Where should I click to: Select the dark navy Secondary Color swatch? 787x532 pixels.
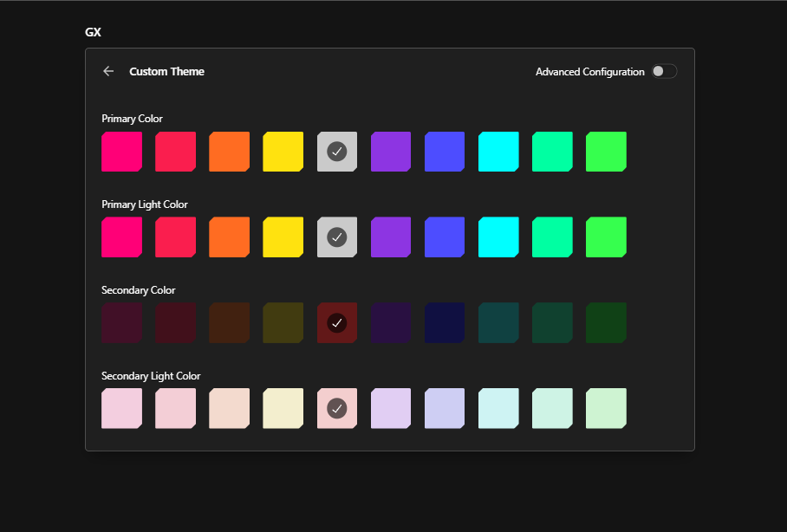pyautogui.click(x=445, y=322)
